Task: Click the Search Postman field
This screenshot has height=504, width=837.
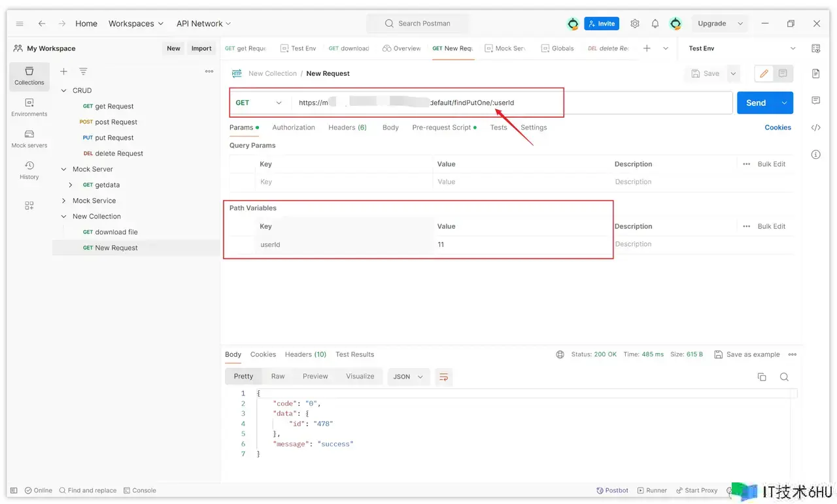Action: [x=418, y=24]
